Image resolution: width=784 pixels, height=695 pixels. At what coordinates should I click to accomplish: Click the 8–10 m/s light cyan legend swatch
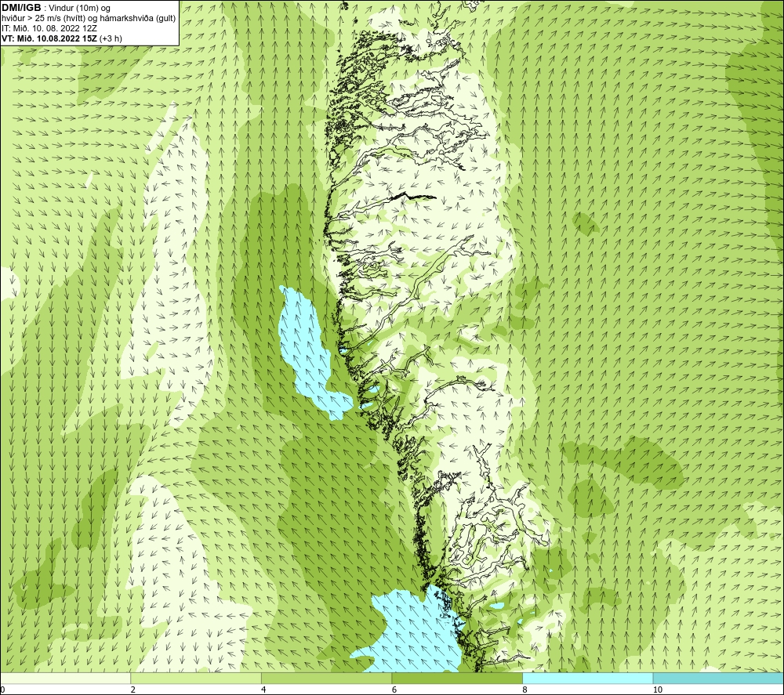point(587,678)
